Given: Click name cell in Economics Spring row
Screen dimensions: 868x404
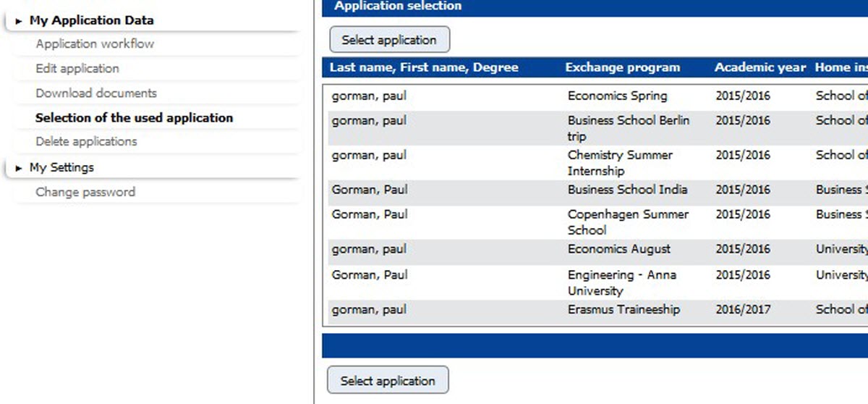Looking at the screenshot, I should (x=369, y=96).
